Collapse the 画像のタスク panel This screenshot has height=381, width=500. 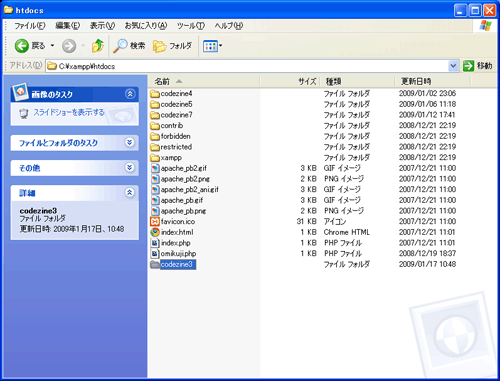coord(130,94)
